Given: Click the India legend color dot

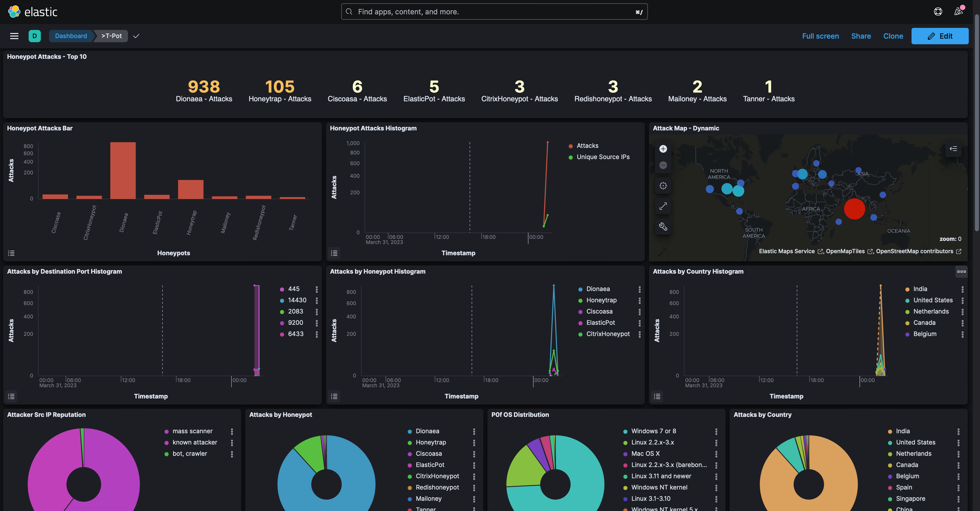Looking at the screenshot, I should pyautogui.click(x=907, y=290).
